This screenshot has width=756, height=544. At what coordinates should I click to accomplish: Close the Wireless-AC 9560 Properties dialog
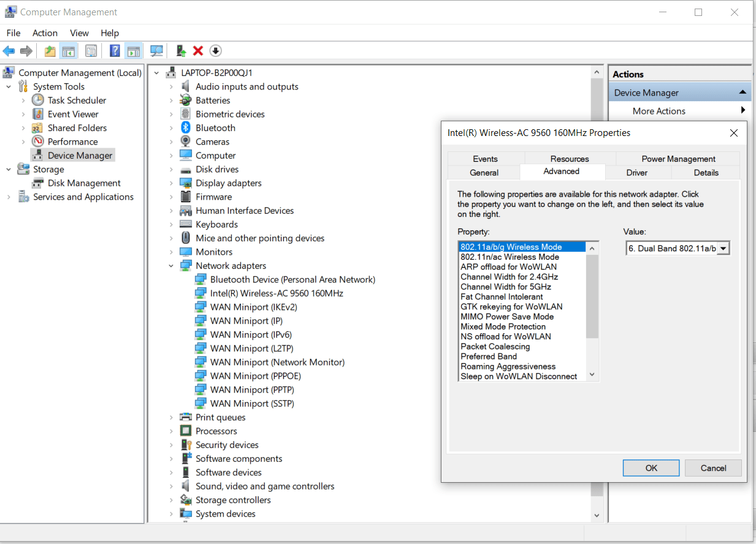pos(734,133)
